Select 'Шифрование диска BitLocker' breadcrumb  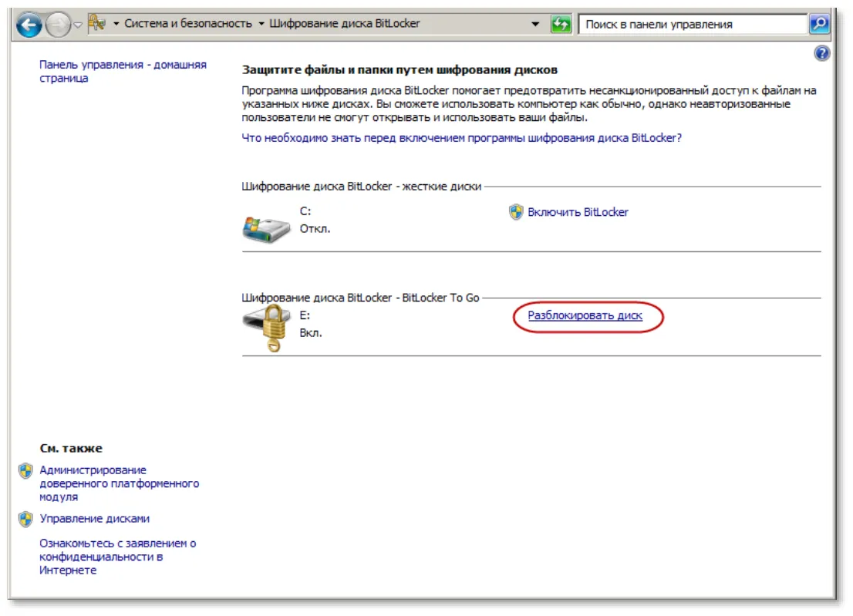[344, 23]
